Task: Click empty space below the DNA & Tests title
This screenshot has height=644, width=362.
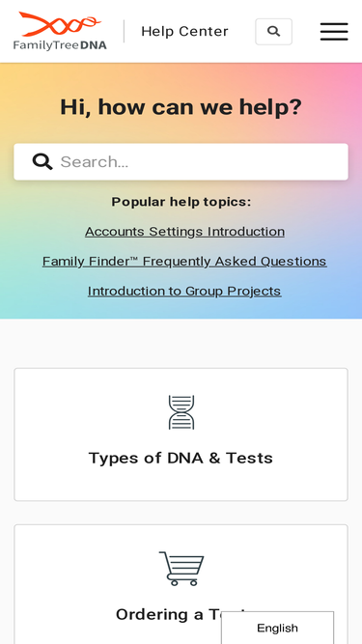Action: pyautogui.click(x=181, y=483)
